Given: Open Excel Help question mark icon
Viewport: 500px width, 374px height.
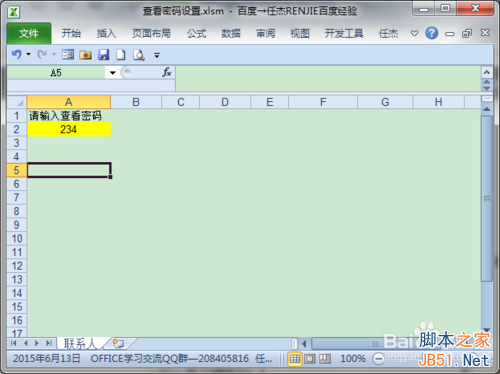Looking at the screenshot, I should pyautogui.click(x=432, y=33).
